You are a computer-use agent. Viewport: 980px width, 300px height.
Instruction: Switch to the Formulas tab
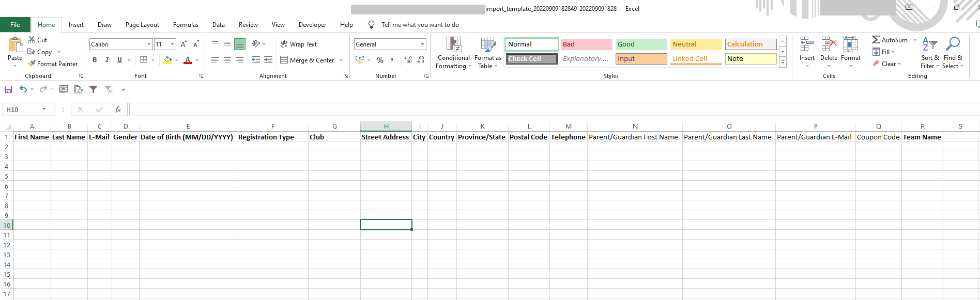pos(186,25)
